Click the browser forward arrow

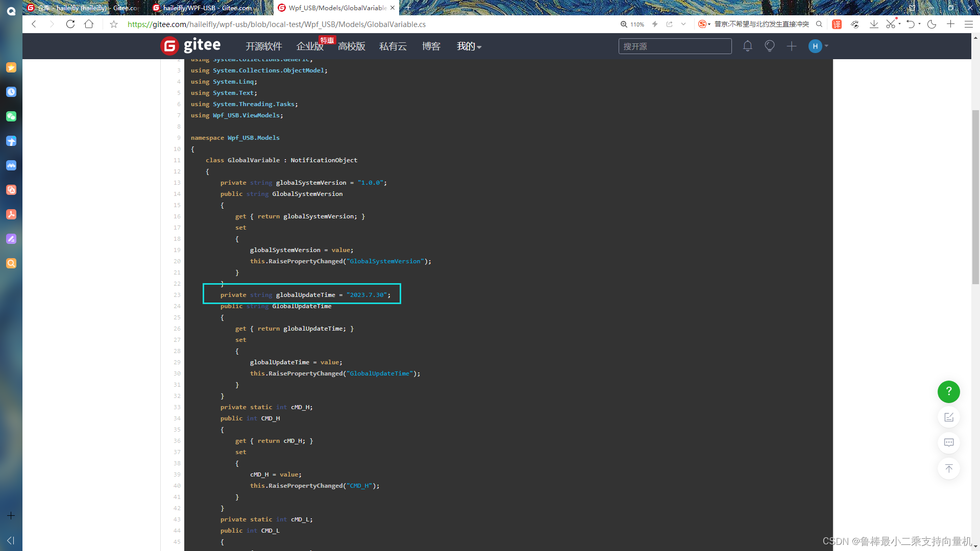point(52,24)
